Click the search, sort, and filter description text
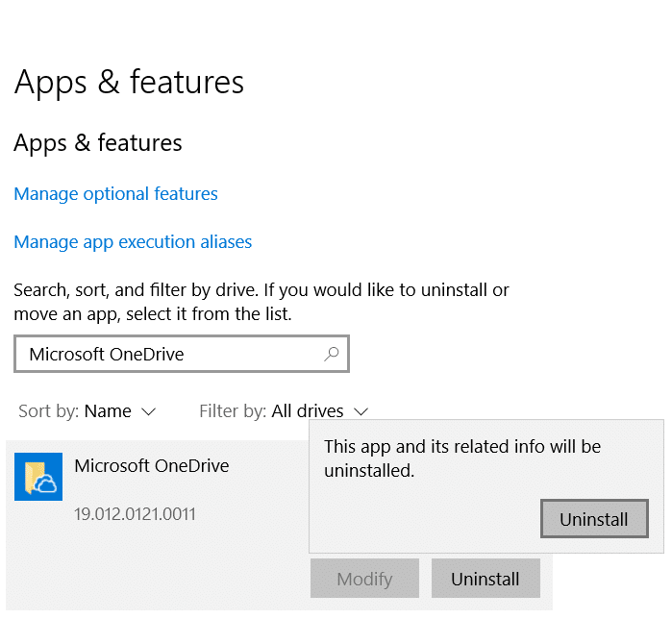This screenshot has width=672, height=619. 261,302
